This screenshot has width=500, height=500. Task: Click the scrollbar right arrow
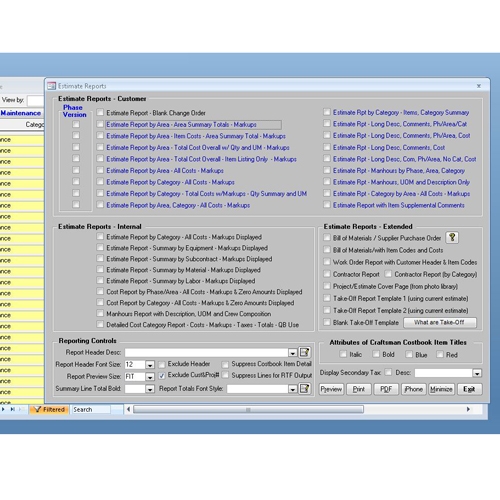468,409
